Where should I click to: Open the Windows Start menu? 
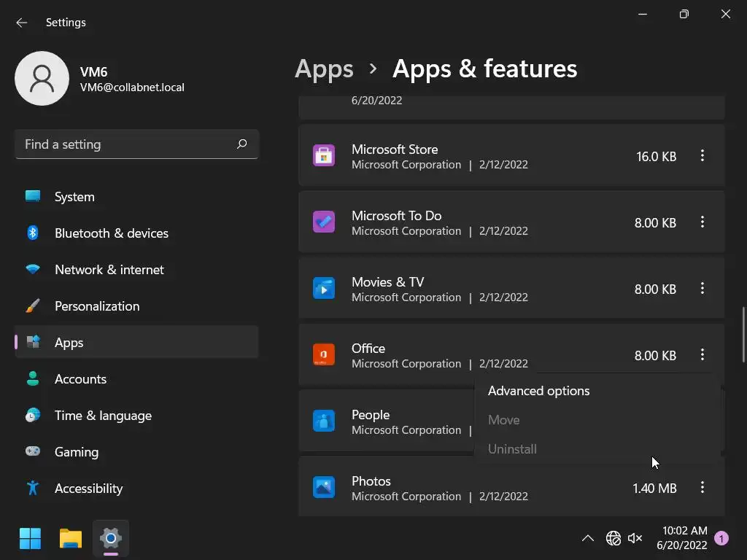pyautogui.click(x=30, y=539)
